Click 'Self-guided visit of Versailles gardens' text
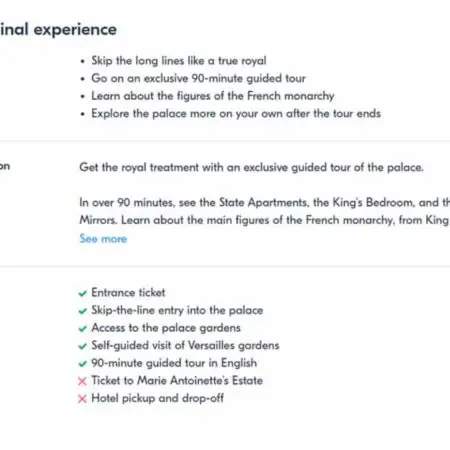Image resolution: width=450 pixels, height=450 pixels. click(x=185, y=346)
